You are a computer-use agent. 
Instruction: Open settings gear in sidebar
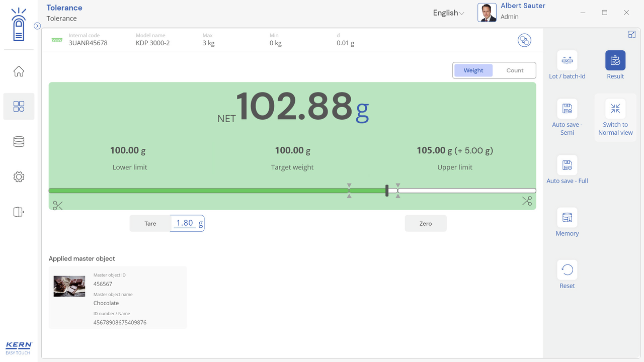click(19, 177)
